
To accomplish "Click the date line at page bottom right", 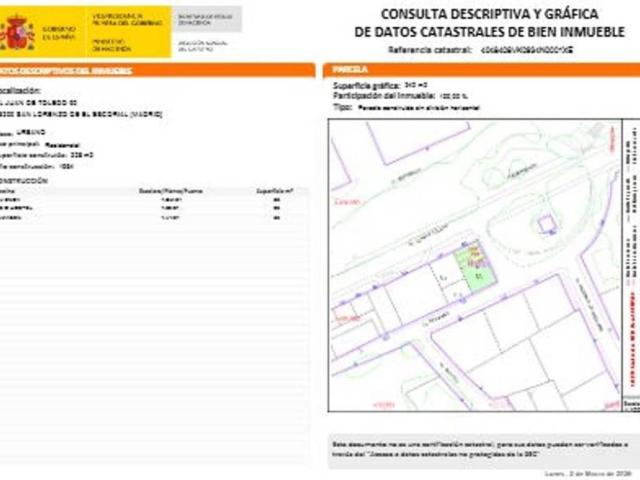I will click(x=588, y=474).
